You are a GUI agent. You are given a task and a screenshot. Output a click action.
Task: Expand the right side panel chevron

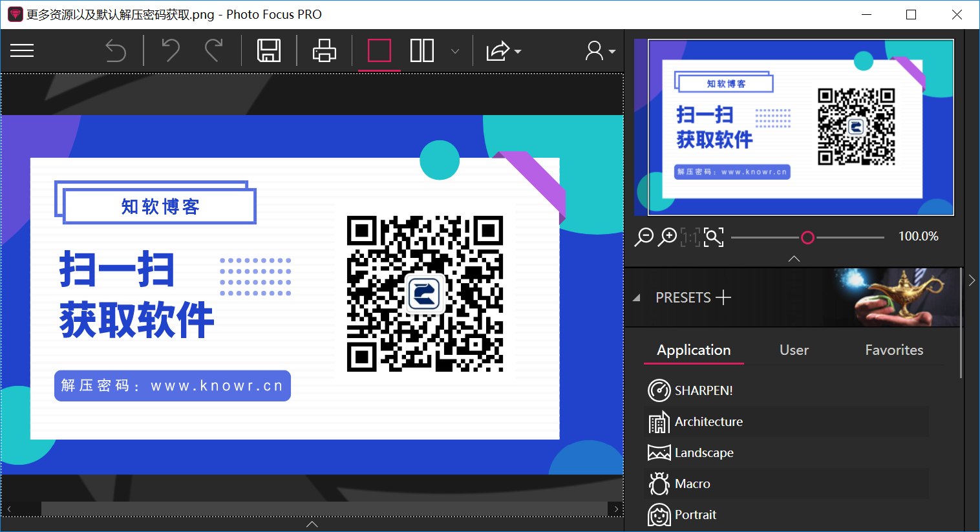coord(972,281)
